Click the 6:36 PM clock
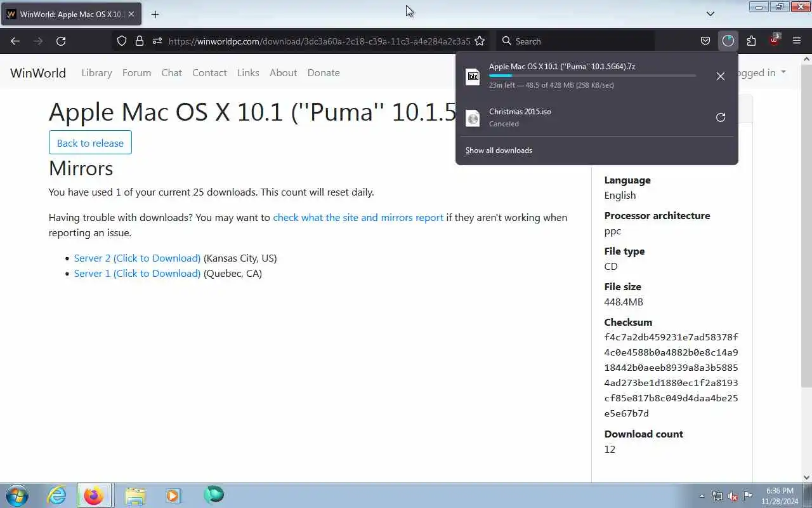Image resolution: width=812 pixels, height=508 pixels. click(x=780, y=491)
